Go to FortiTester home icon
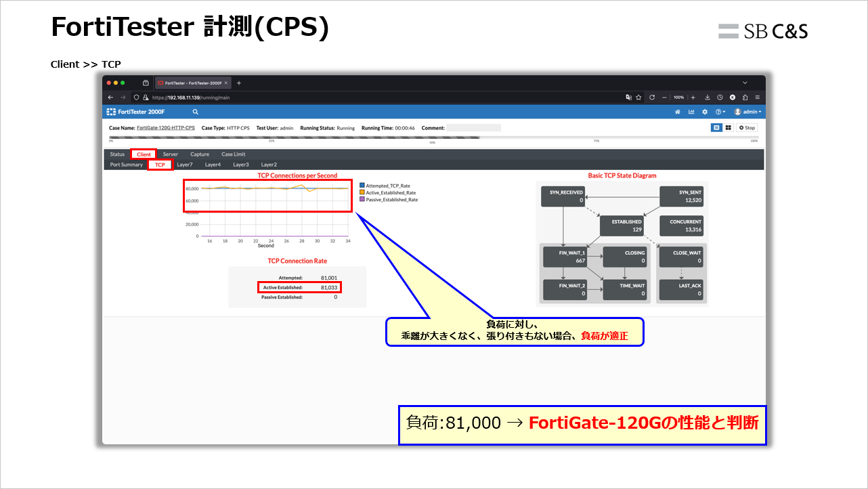 677,112
